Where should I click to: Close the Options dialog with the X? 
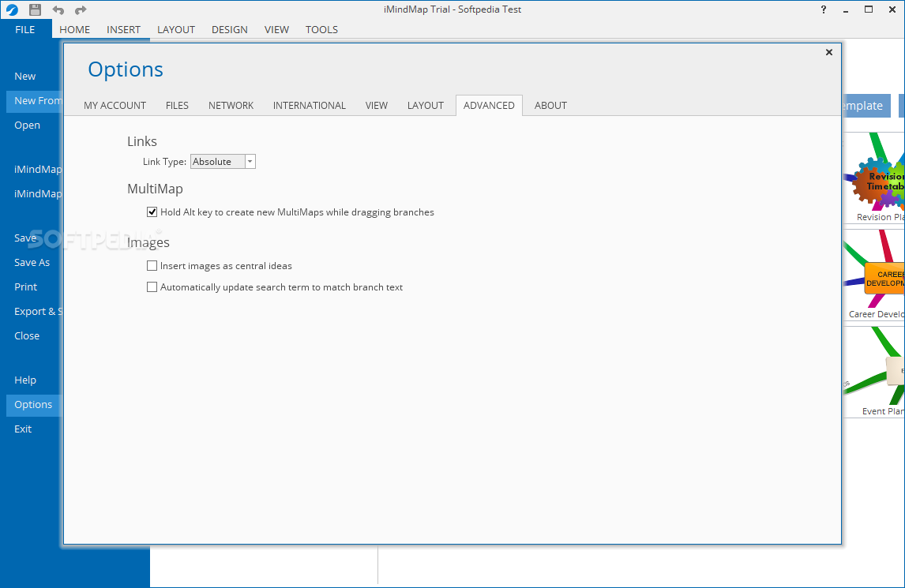tap(829, 53)
